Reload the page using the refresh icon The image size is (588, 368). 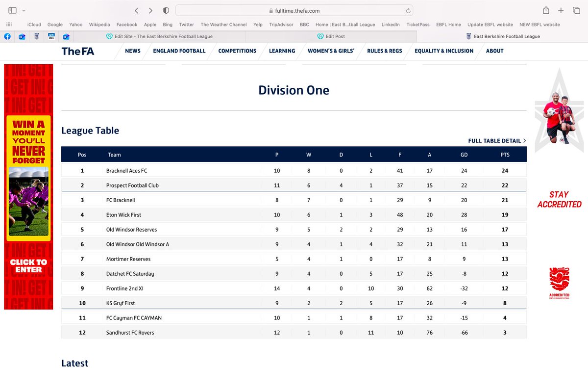(x=409, y=10)
